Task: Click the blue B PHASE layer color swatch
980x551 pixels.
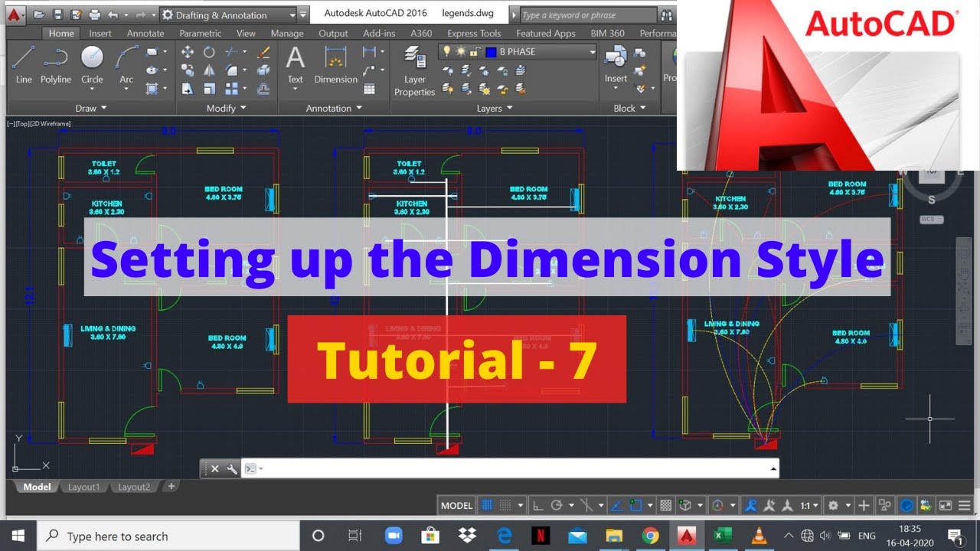Action: click(491, 52)
